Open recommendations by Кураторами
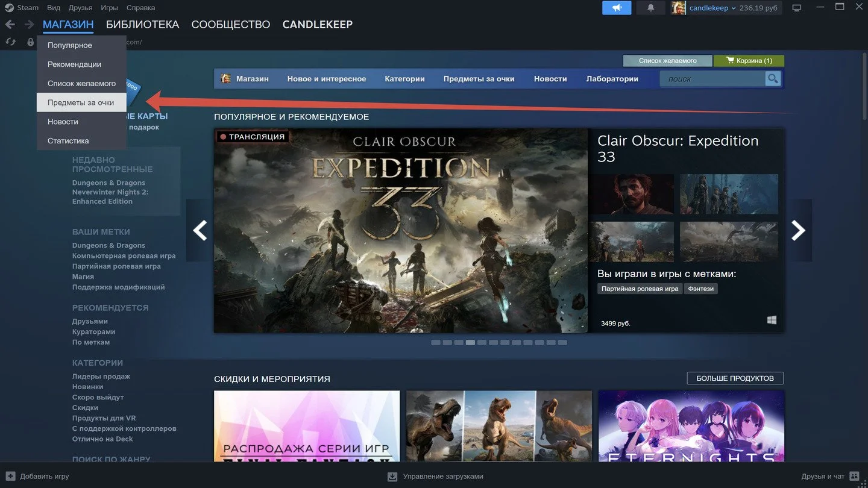Screen dimensions: 868x488 (94, 332)
